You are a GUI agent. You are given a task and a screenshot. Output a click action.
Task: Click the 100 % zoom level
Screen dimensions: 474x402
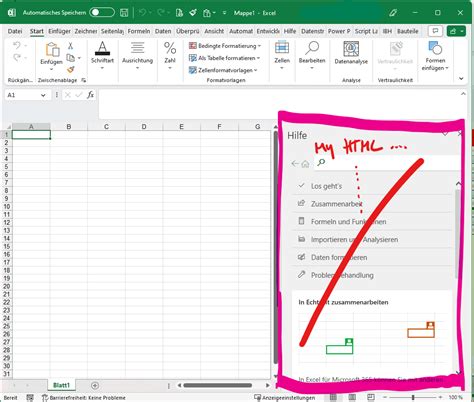455,397
